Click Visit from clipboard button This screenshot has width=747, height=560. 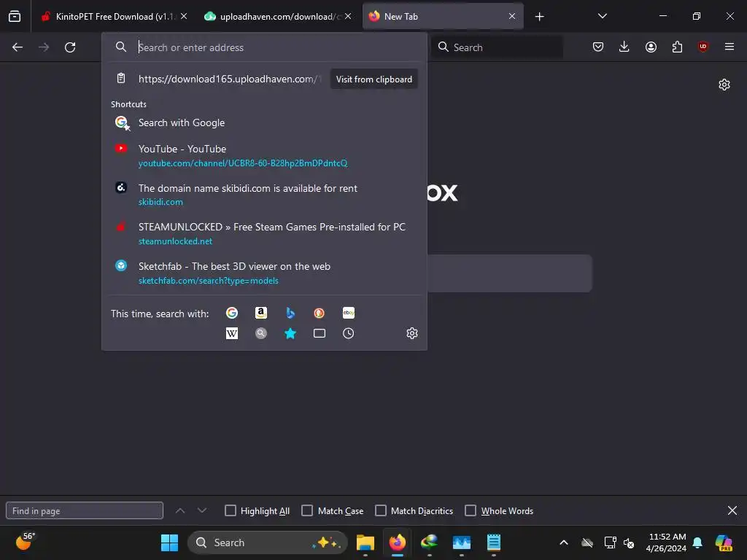tap(374, 79)
